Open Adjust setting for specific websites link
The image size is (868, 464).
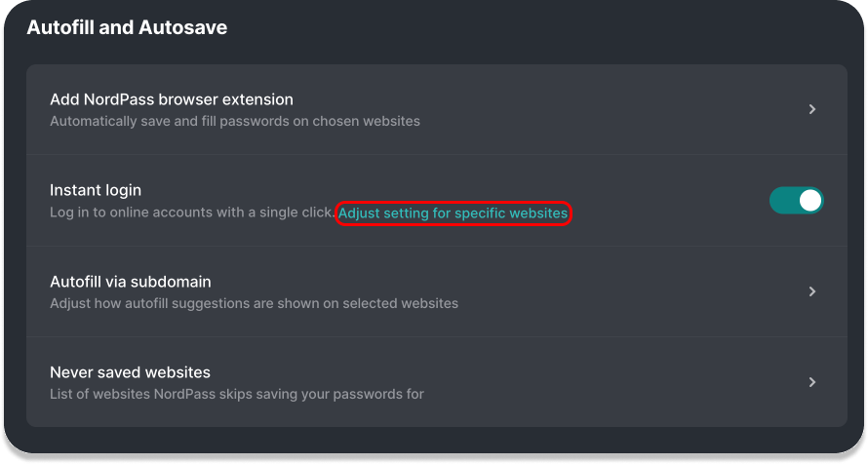click(453, 213)
